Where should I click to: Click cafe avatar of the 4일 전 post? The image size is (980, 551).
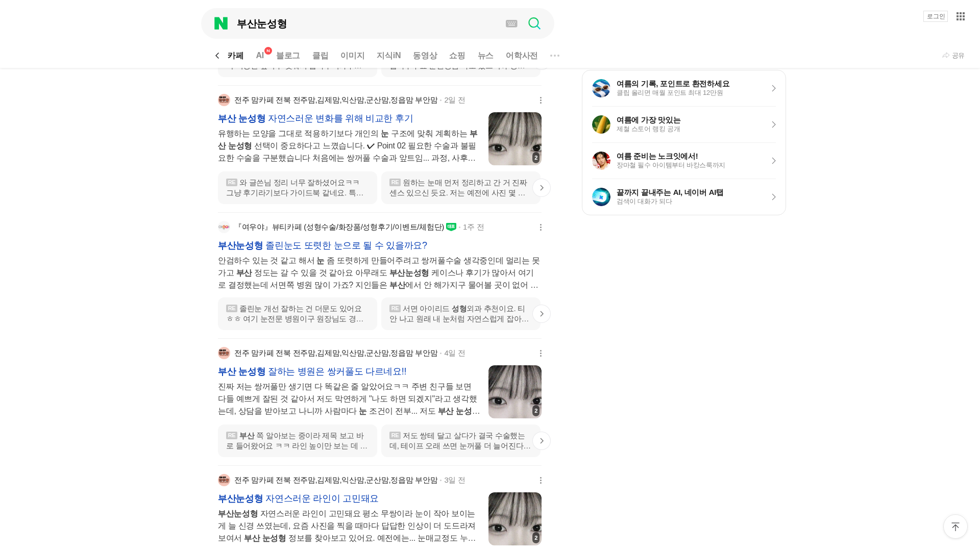(224, 353)
